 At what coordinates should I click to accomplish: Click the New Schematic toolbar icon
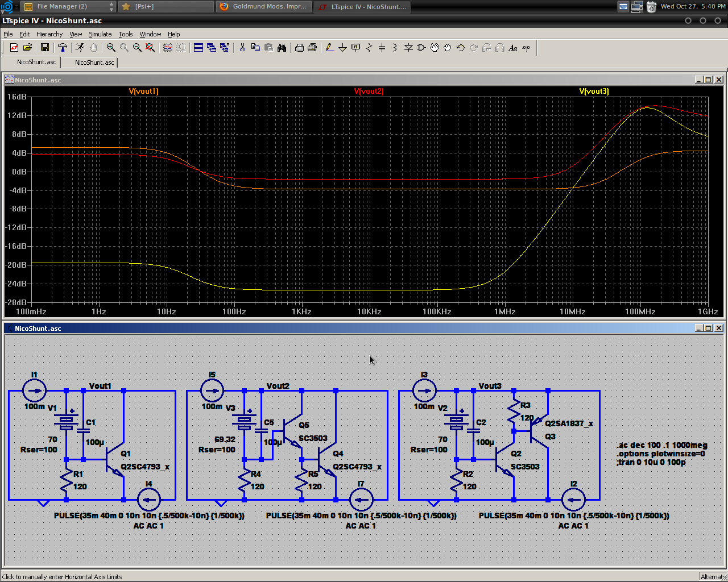click(14, 48)
